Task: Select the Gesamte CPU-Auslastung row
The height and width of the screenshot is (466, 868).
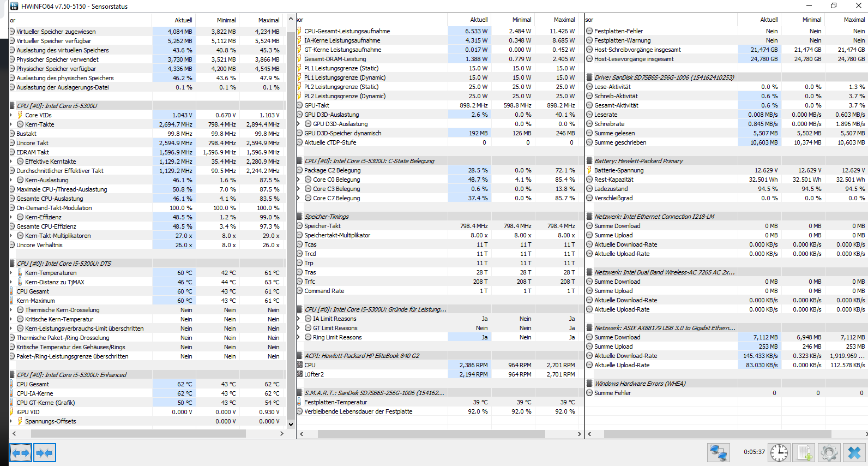Action: click(x=147, y=199)
